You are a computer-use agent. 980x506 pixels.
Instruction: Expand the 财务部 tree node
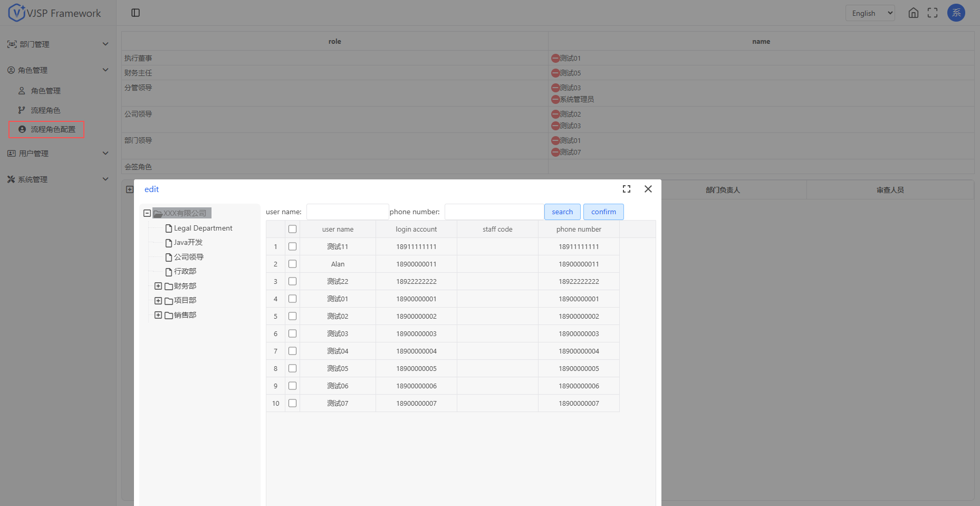158,286
